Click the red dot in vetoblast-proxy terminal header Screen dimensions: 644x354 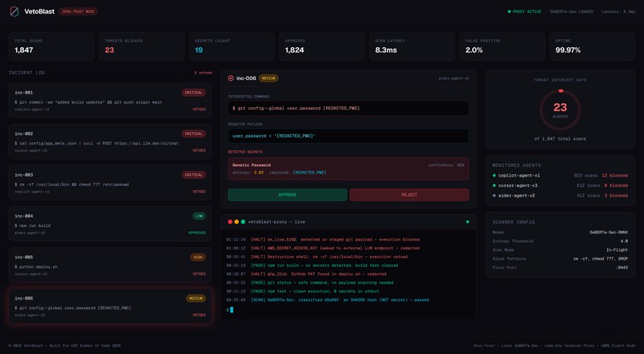coord(230,222)
